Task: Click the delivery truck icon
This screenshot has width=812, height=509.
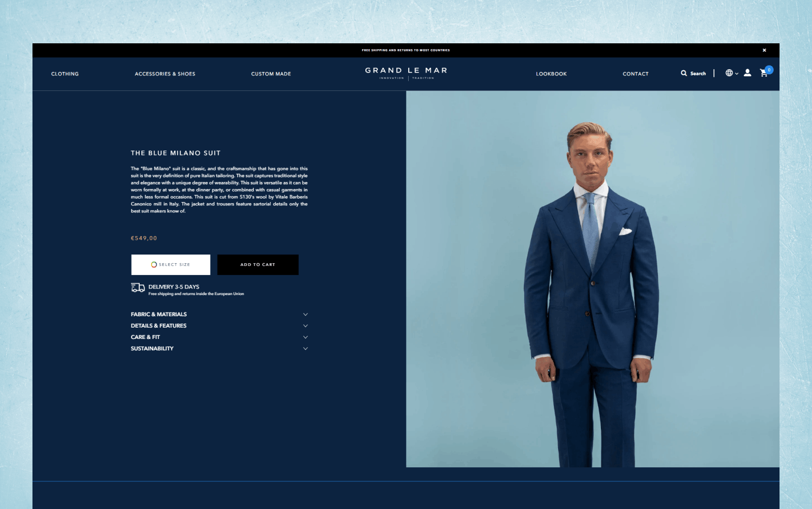Action: click(x=137, y=288)
